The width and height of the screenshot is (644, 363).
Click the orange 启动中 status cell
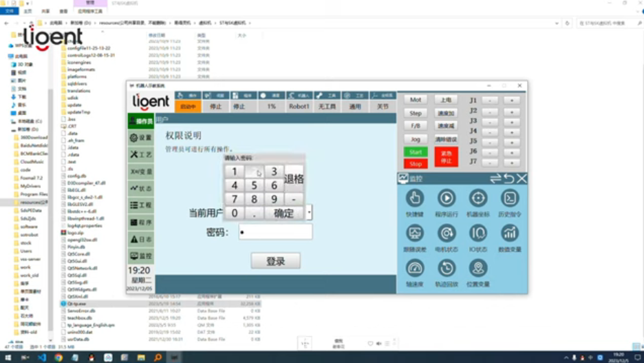(x=188, y=107)
